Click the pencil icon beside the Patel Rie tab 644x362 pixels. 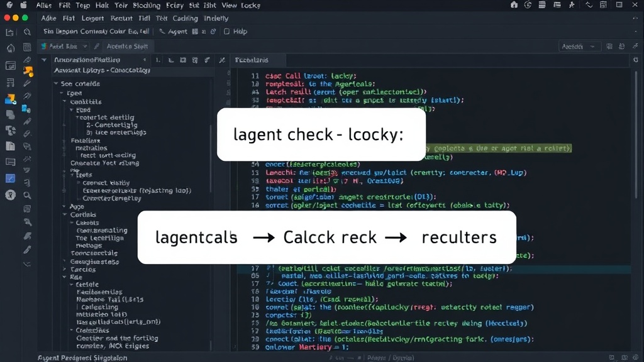pos(96,47)
